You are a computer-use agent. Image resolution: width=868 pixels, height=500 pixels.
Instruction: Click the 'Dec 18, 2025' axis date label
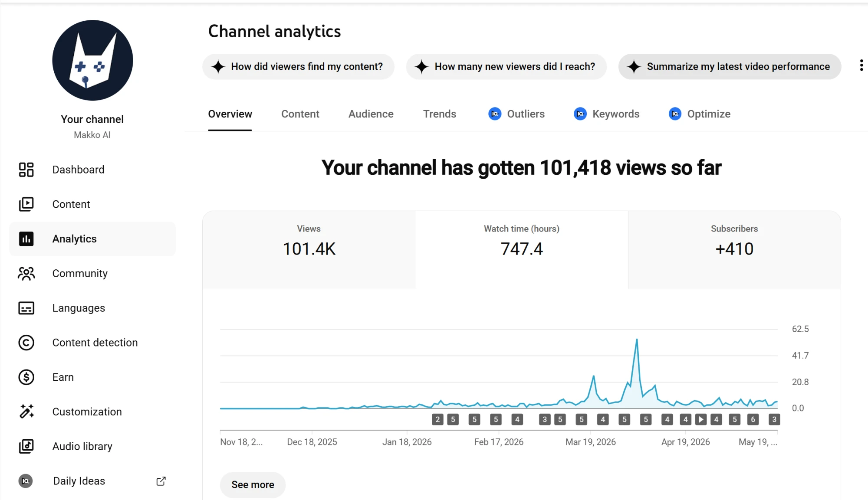[312, 442]
